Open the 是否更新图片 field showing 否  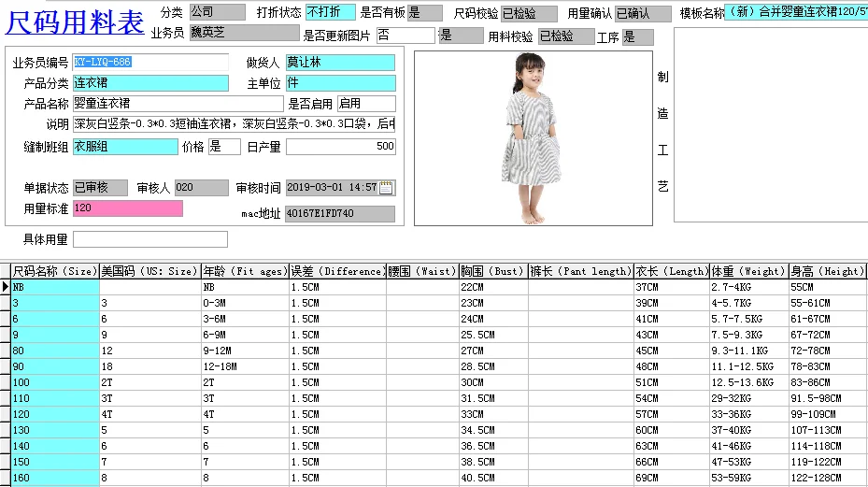(x=406, y=36)
